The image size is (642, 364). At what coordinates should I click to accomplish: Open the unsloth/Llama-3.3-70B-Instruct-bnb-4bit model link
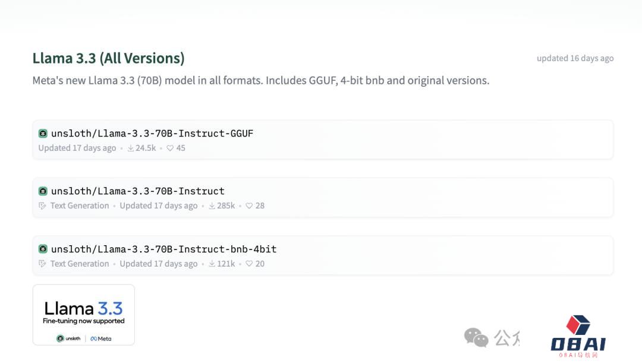[163, 249]
